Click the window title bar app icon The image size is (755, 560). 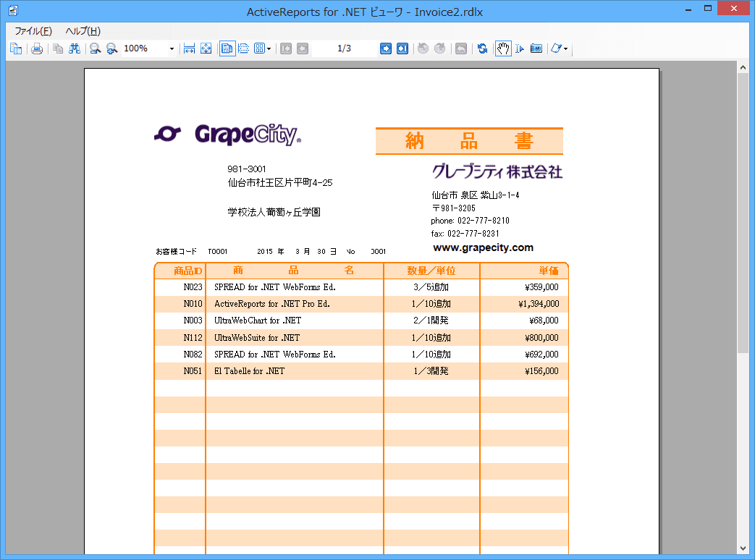[14, 10]
